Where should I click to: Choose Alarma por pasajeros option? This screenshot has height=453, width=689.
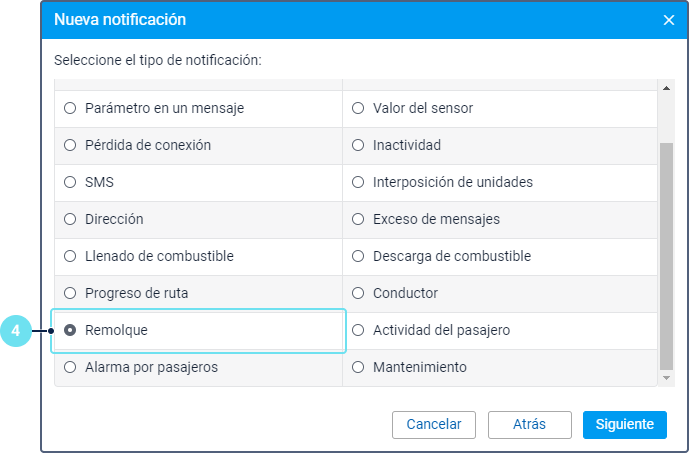pos(70,367)
